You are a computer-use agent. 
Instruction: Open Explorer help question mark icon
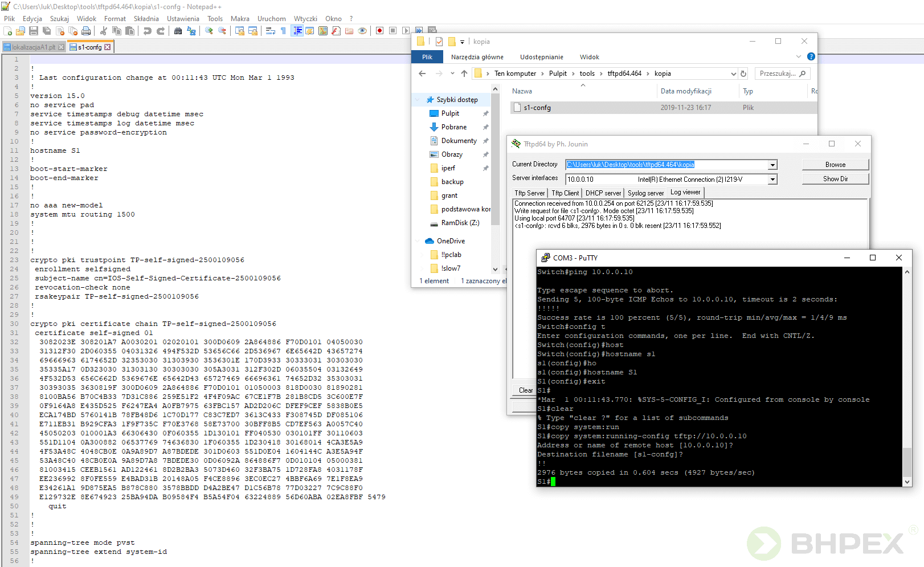click(x=811, y=56)
